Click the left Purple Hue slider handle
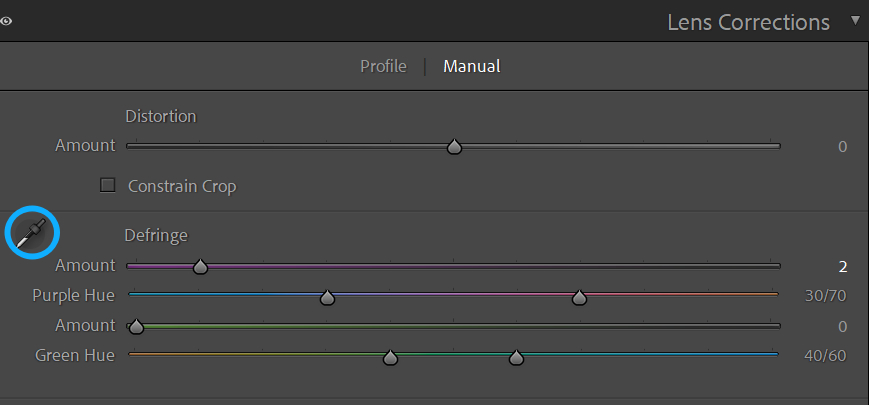Image resolution: width=869 pixels, height=405 pixels. (x=328, y=298)
